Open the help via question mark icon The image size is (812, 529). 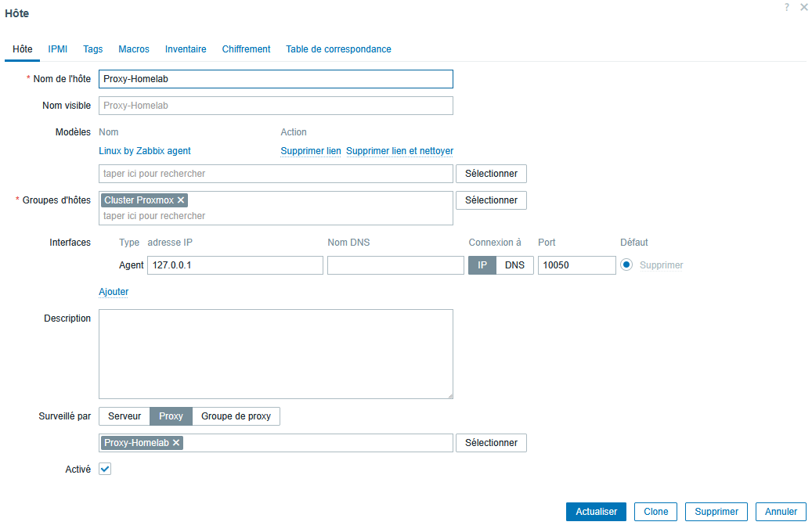(x=786, y=7)
